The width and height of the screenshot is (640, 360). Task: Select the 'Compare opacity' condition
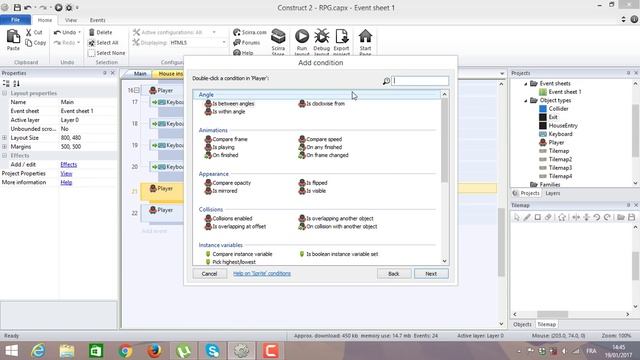click(x=231, y=183)
